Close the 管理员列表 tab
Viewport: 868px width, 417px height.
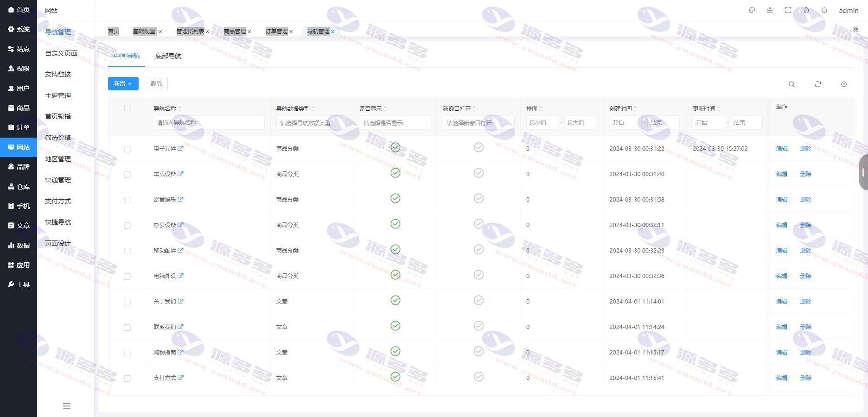[207, 32]
